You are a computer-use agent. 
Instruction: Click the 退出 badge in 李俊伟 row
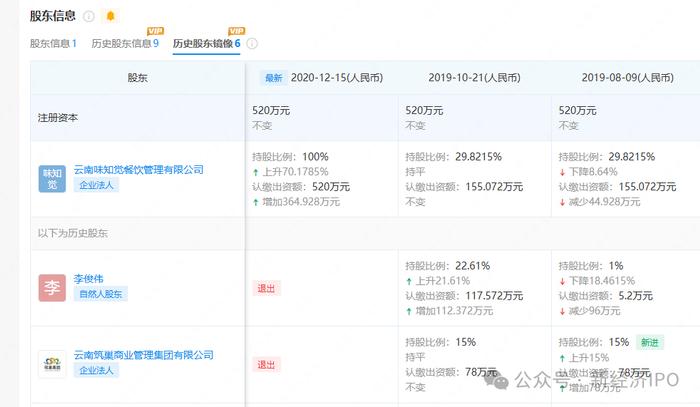click(x=266, y=288)
